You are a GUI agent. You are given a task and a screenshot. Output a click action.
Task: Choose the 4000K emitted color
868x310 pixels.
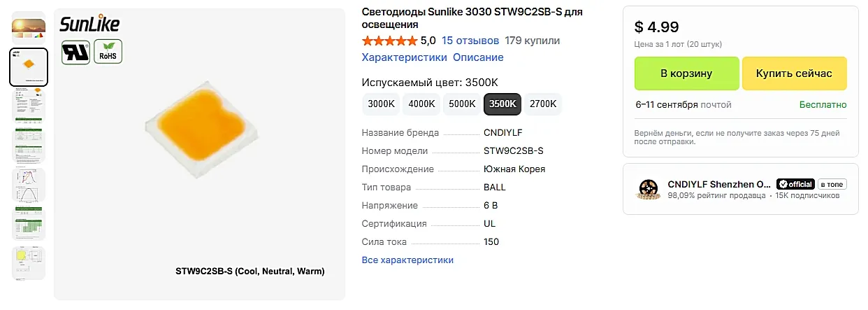point(421,104)
